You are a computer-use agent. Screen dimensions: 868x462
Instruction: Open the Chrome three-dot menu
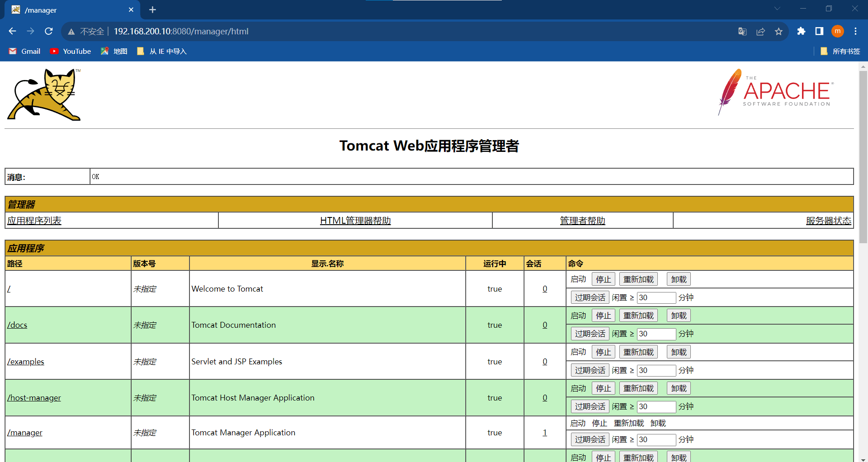click(x=855, y=31)
